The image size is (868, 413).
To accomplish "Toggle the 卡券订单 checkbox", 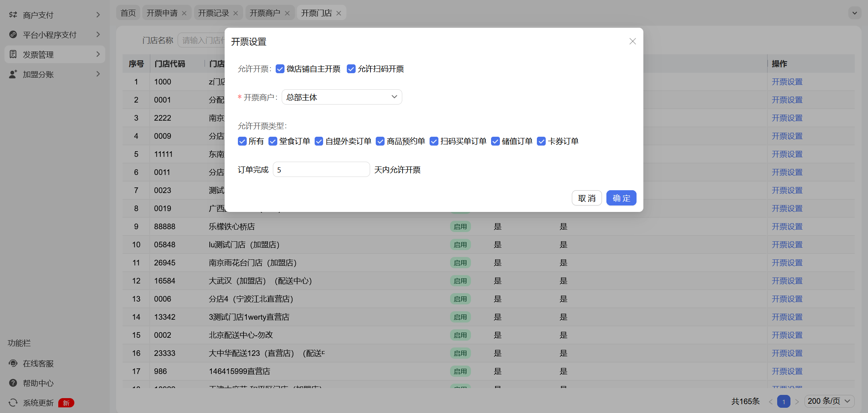I will tap(542, 141).
